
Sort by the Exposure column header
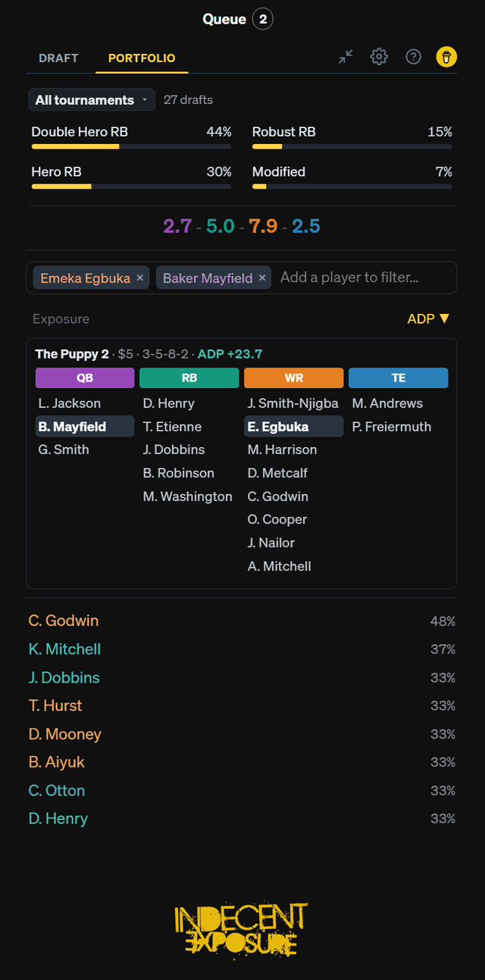(61, 319)
